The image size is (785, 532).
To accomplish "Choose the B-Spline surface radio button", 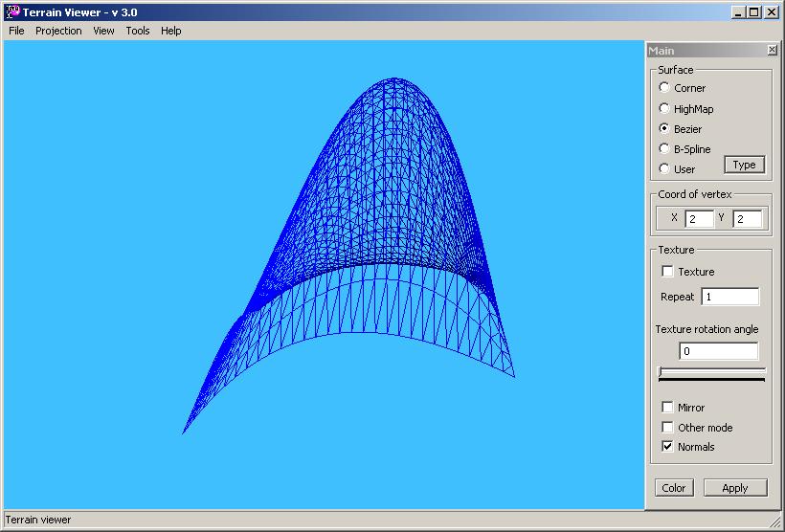I will point(664,149).
